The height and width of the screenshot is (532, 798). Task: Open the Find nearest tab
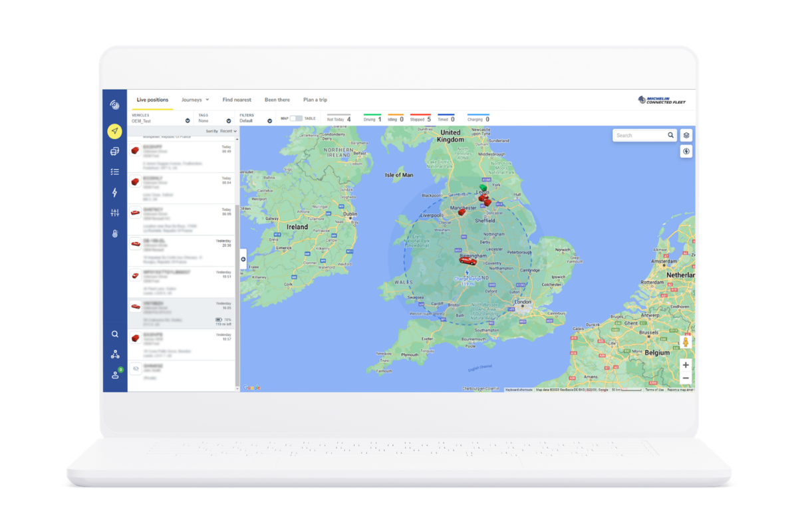[237, 100]
